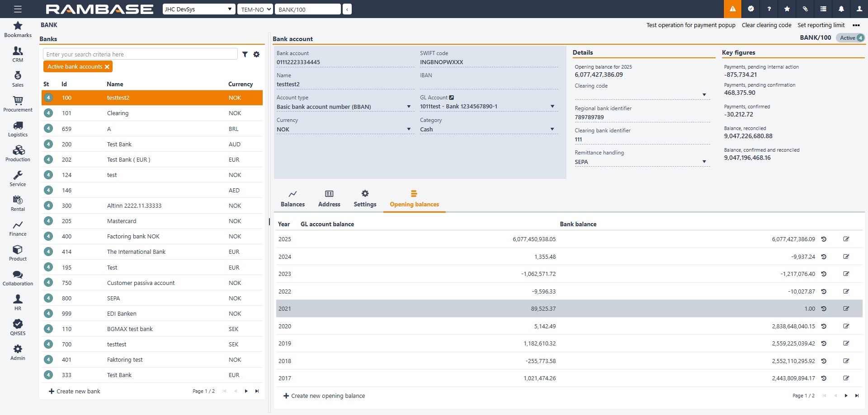868x415 pixels.
Task: Open the JHC DevSys company selector
Action: 199,9
